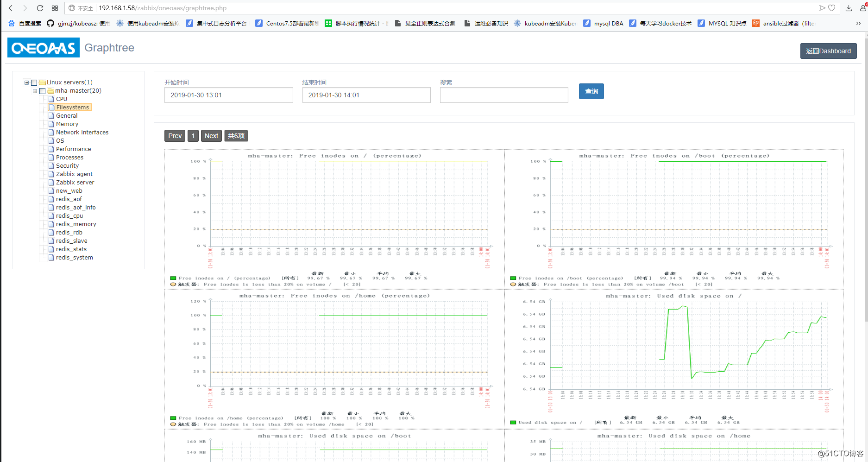Open the Free inodes on /home graph
Image resolution: width=868 pixels, height=462 pixels.
(334, 359)
